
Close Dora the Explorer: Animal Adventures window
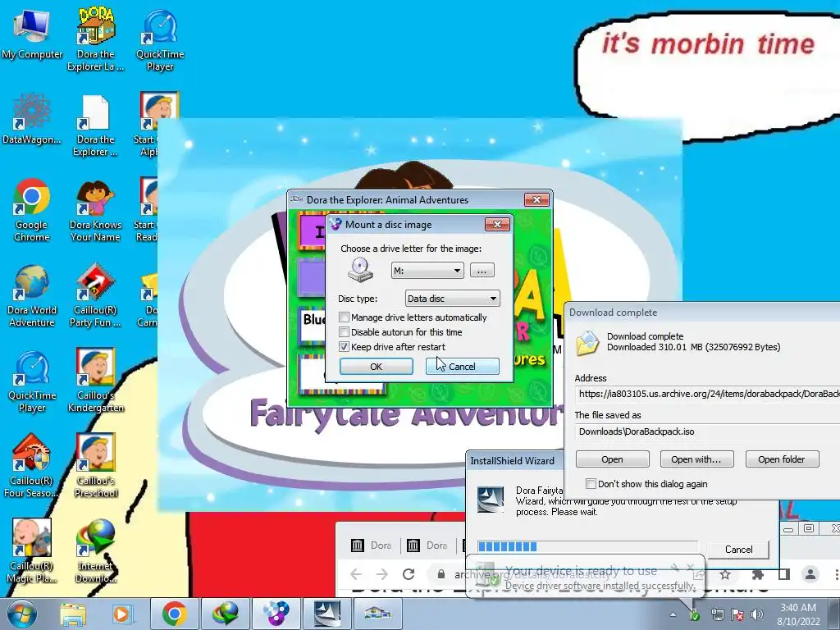pos(536,200)
